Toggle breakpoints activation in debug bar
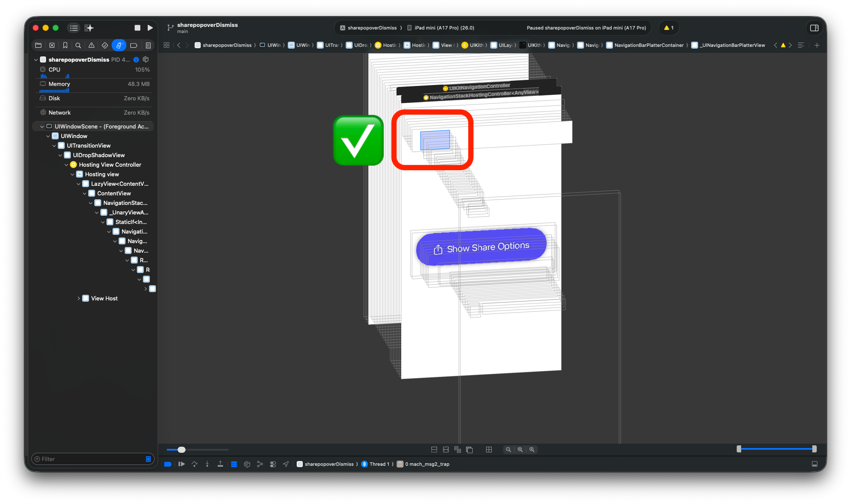Screen dimensions: 851x504 point(168,464)
